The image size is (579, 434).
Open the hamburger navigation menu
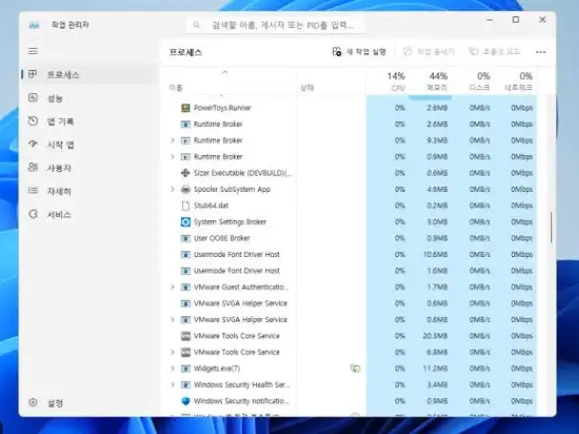tap(33, 51)
